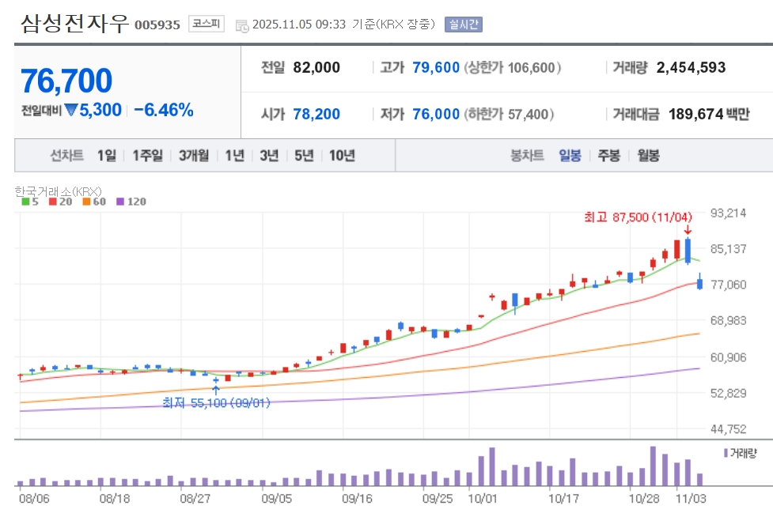
Task: Click the red 20-day moving average swatch
Action: 52,202
